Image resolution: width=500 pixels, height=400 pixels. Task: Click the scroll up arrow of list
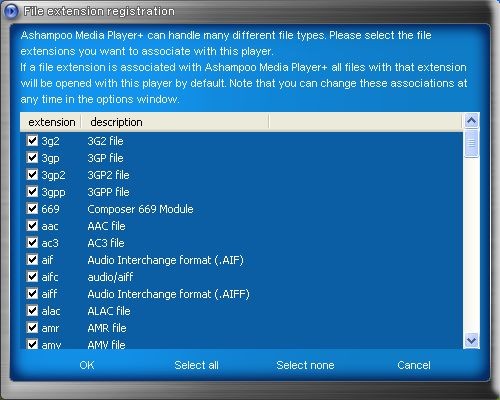click(471, 121)
